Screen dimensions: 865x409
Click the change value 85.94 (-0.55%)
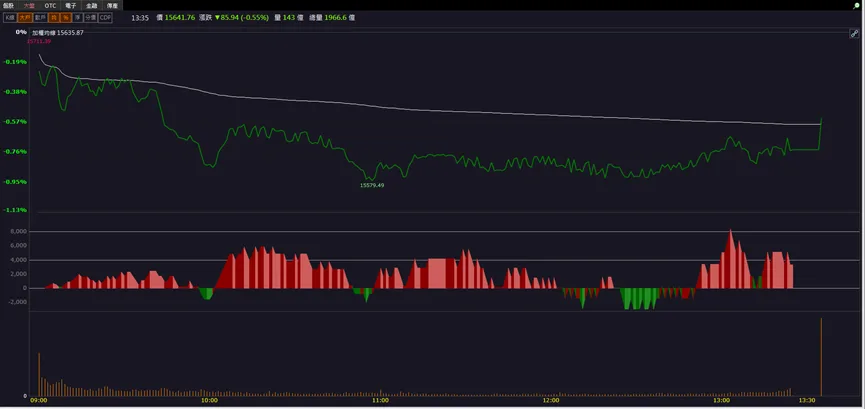coord(242,18)
